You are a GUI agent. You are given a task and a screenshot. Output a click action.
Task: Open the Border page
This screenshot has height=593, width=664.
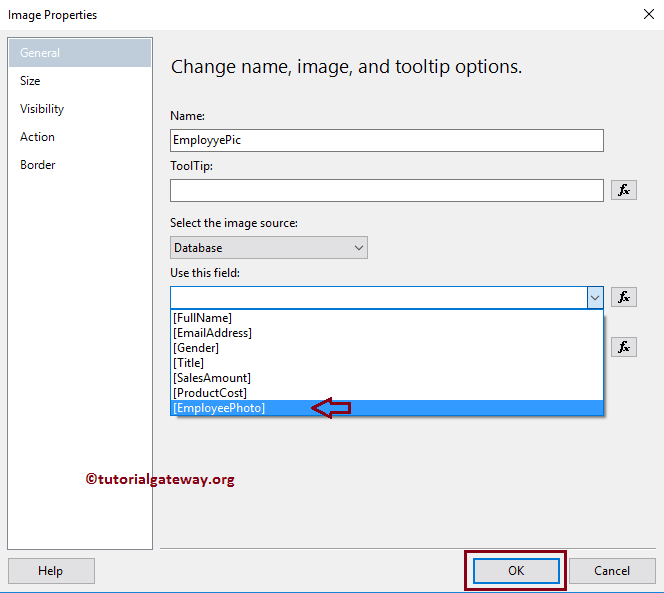[x=80, y=165]
